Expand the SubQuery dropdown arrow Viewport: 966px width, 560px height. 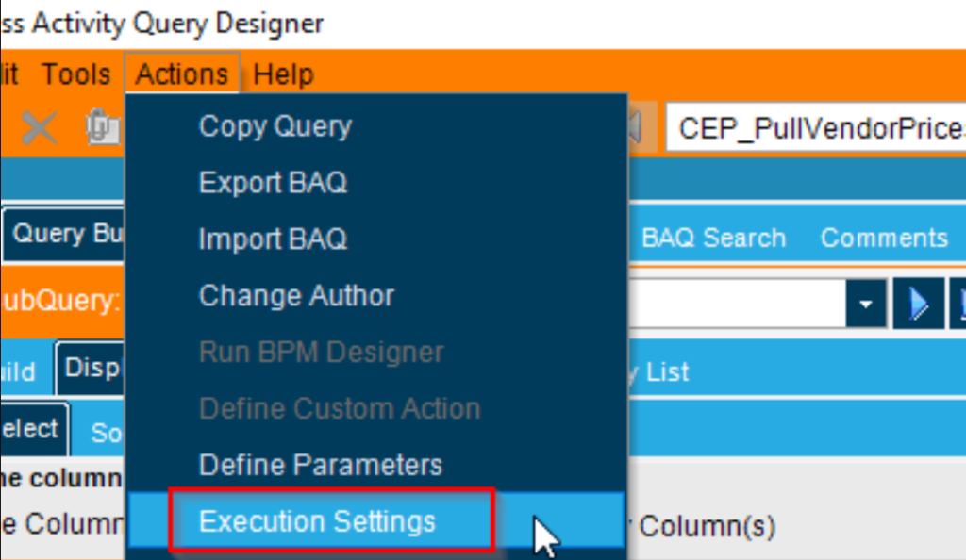(866, 304)
